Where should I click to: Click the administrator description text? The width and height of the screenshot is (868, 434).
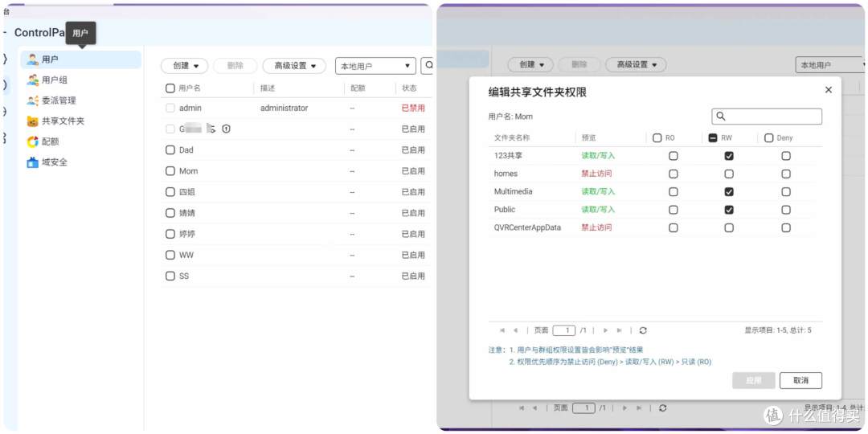[284, 108]
